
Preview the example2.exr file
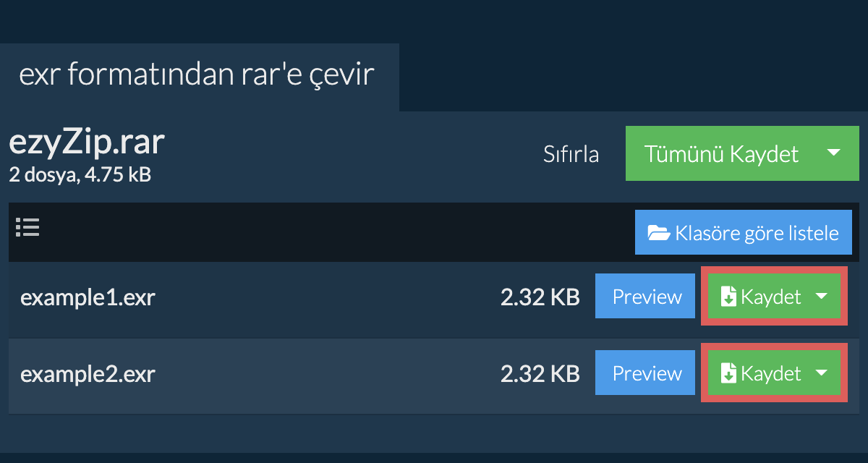(x=647, y=373)
